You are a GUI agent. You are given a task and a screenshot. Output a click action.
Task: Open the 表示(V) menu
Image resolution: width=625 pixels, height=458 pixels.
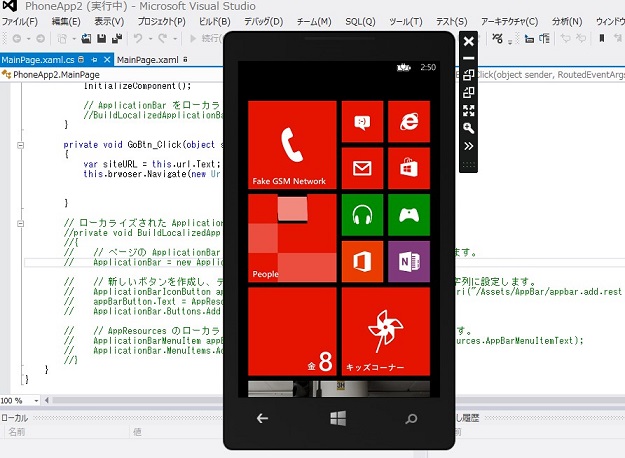(109, 22)
